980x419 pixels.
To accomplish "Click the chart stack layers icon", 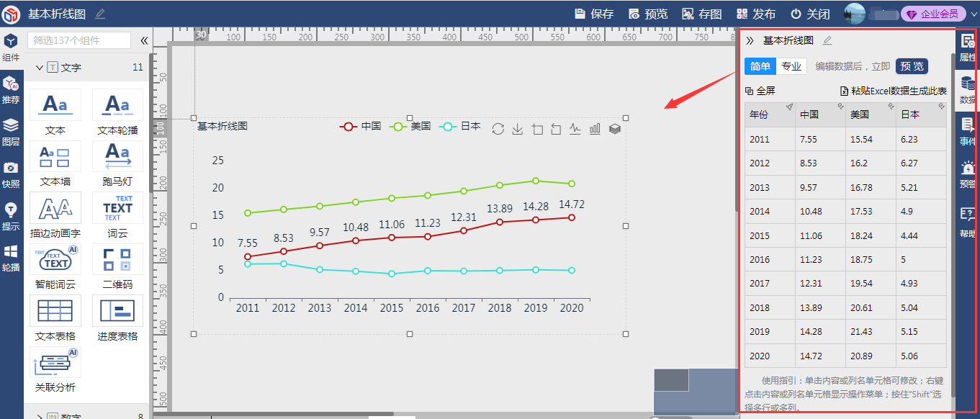I will [x=614, y=129].
